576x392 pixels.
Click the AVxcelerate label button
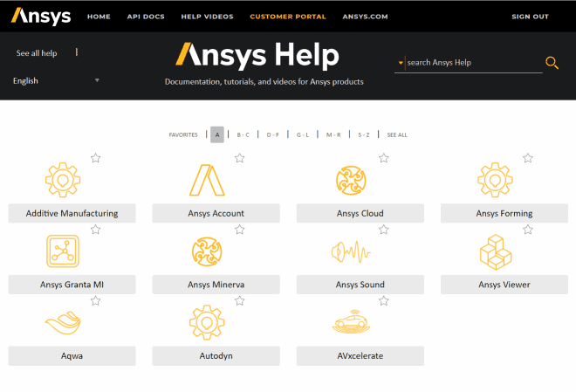(360, 355)
